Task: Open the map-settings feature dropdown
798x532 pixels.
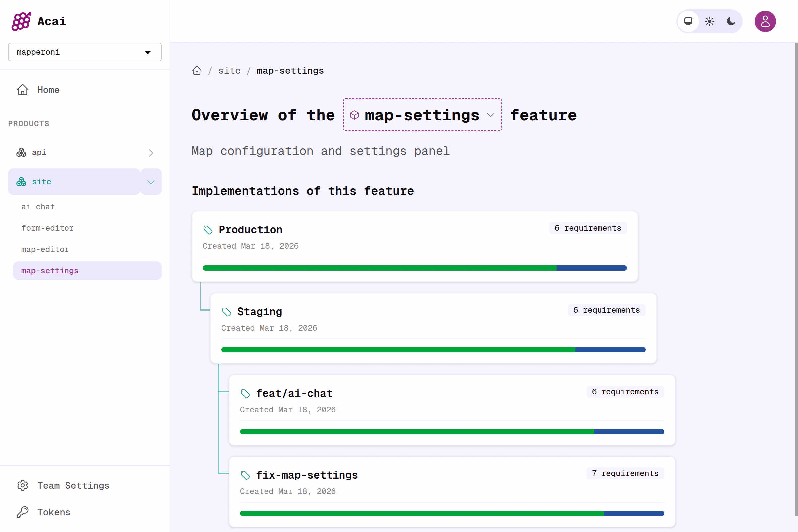Action: (x=491, y=115)
